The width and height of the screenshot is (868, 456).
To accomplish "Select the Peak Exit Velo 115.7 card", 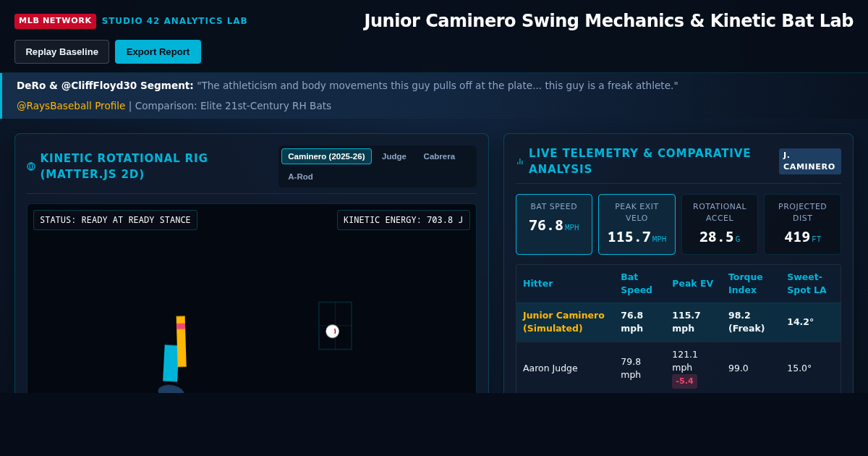I will click(637, 224).
